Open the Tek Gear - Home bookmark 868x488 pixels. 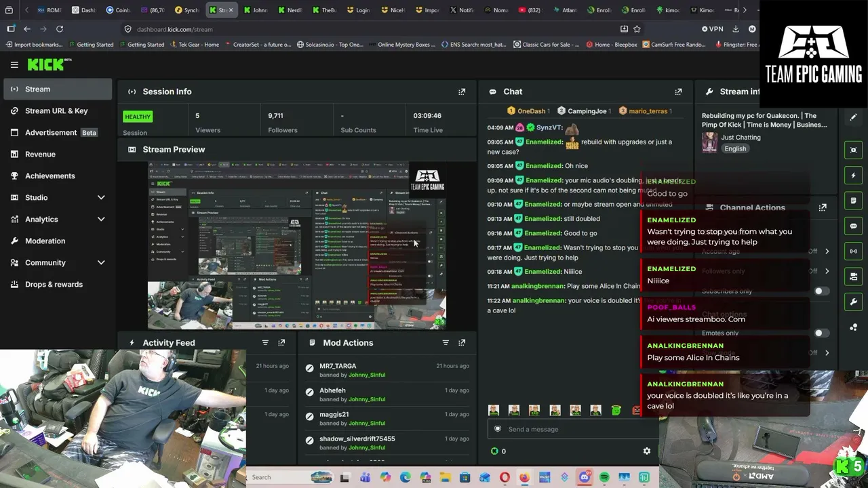click(x=193, y=45)
